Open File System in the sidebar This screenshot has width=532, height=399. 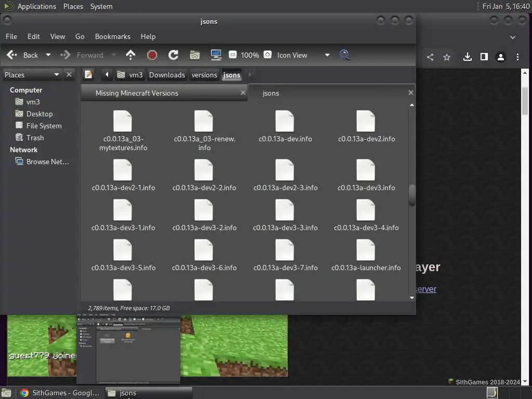coord(38,126)
